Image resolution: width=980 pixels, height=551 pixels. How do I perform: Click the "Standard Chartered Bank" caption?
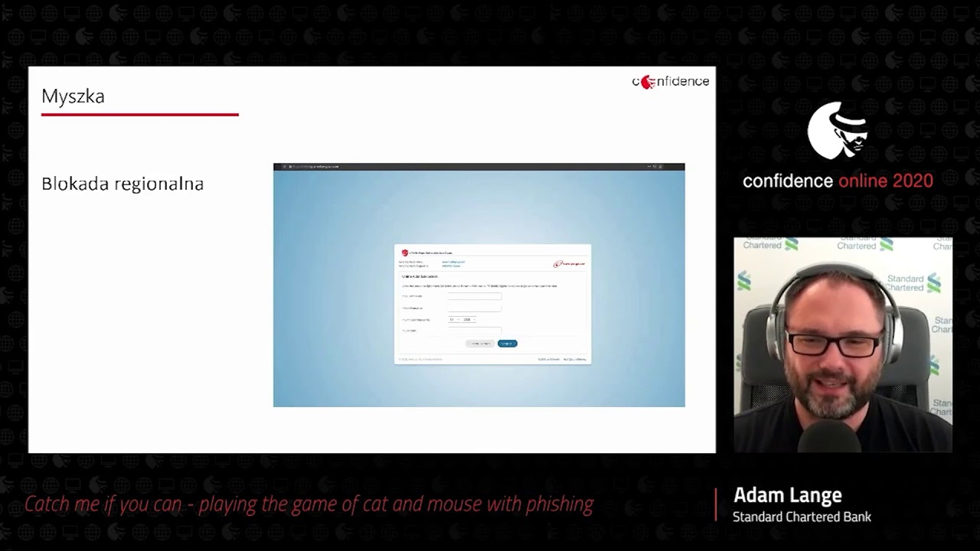[802, 517]
